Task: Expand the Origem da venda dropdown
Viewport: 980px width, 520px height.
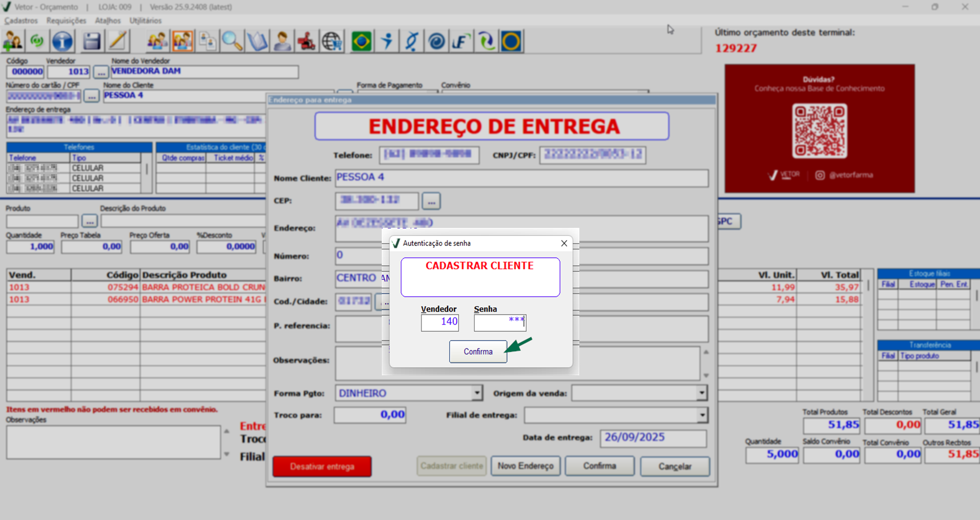Action: 702,393
